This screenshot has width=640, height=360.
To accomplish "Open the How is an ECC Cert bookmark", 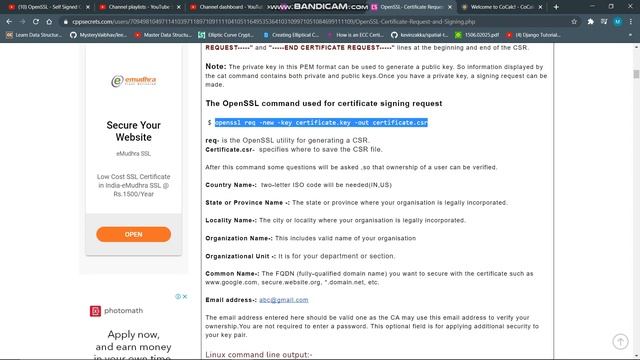I will pos(355,35).
